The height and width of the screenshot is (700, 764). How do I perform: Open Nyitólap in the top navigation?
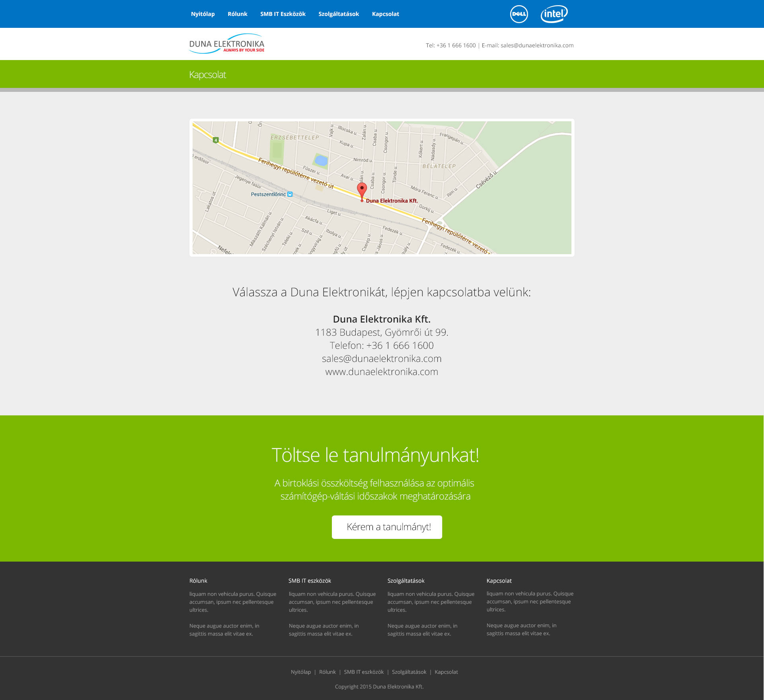[203, 14]
